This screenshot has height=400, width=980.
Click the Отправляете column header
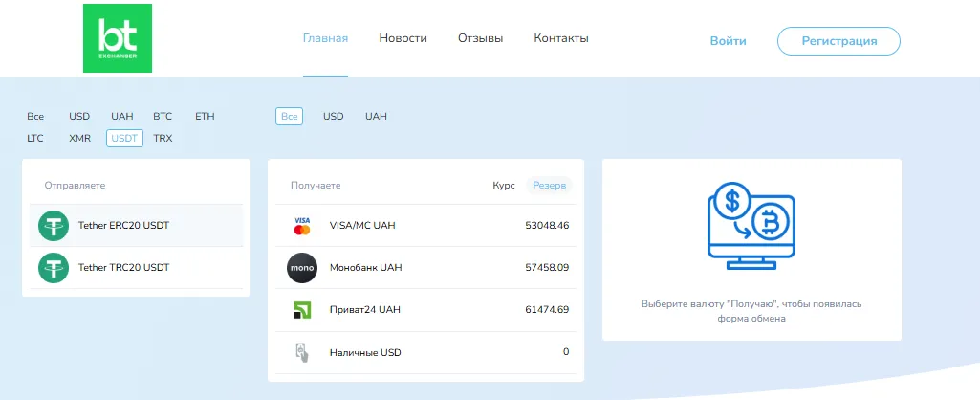75,186
